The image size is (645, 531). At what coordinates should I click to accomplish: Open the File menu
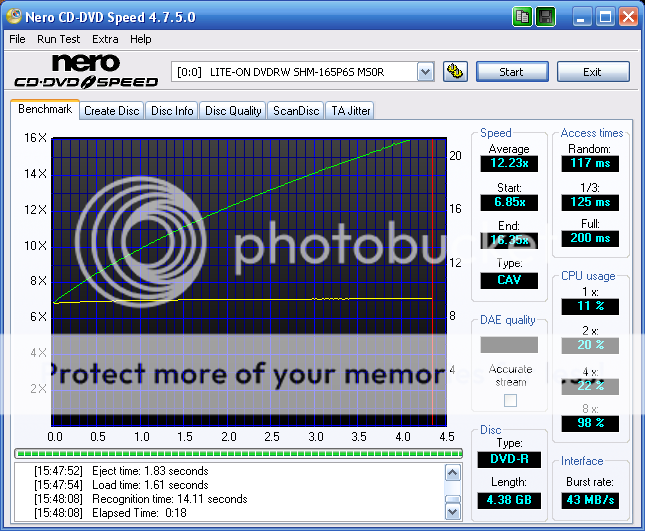pyautogui.click(x=17, y=39)
